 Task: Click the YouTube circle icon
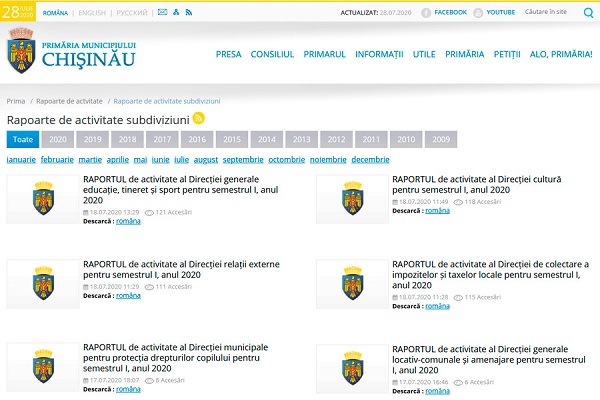pos(478,13)
